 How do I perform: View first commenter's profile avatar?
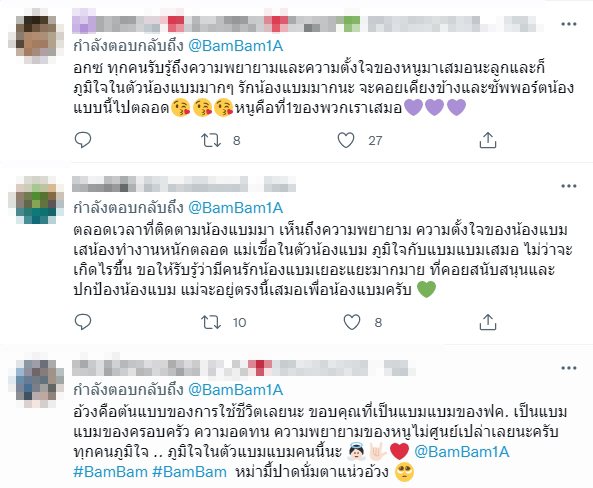pyautogui.click(x=36, y=36)
